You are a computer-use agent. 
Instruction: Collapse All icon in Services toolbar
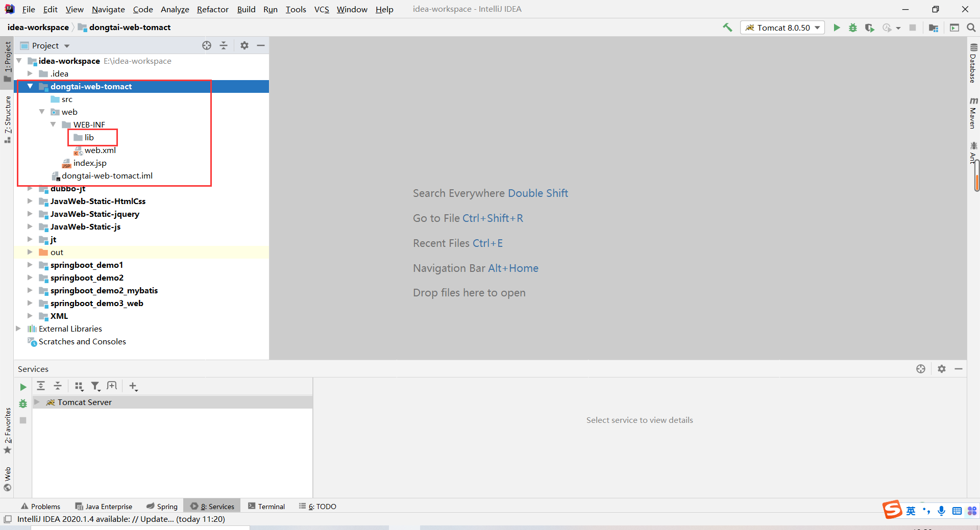click(58, 386)
